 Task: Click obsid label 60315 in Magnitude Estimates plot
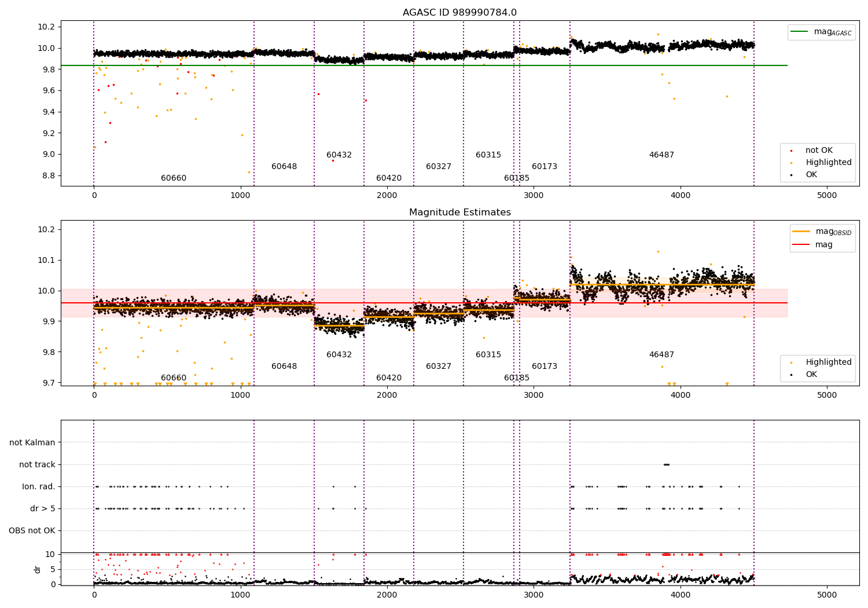[488, 355]
